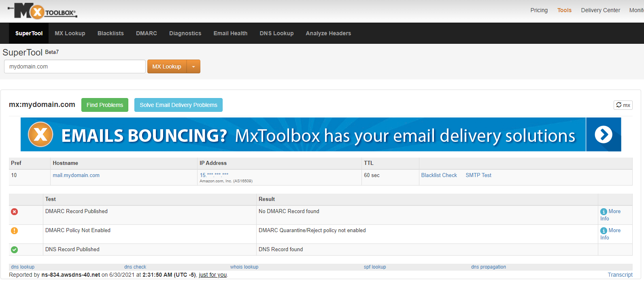Open the Analyze Headers tab
The image size is (644, 284).
(328, 33)
